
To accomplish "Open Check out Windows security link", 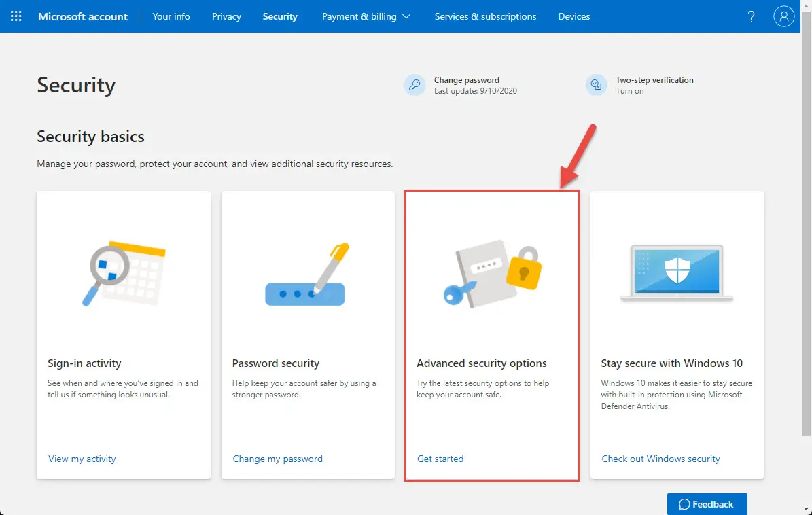I will [x=660, y=459].
